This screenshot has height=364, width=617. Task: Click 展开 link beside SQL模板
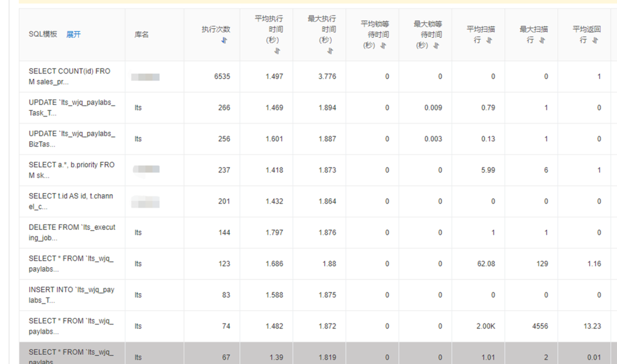(x=73, y=35)
